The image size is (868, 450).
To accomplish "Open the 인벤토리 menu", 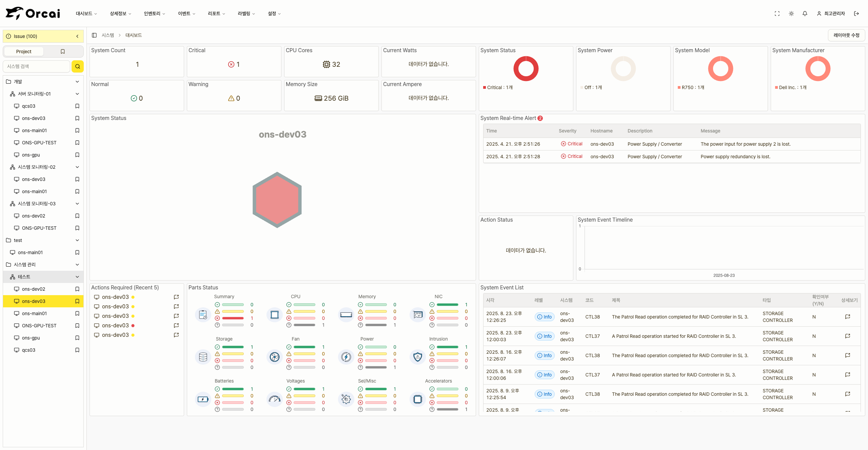I will point(154,14).
